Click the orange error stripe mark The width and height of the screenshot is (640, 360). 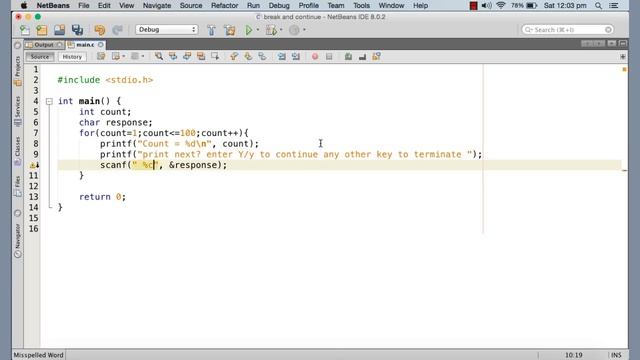[624, 70]
